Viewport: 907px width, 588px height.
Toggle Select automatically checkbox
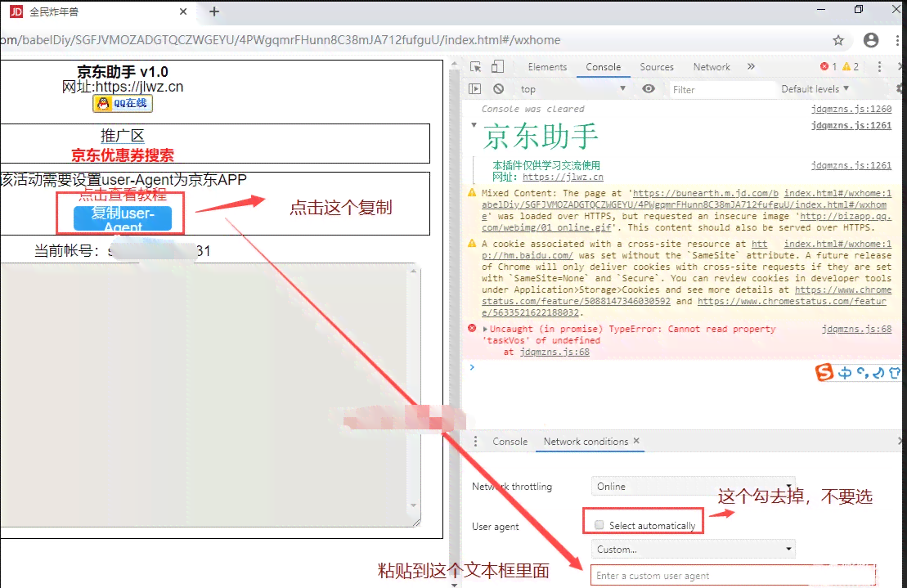pos(599,525)
